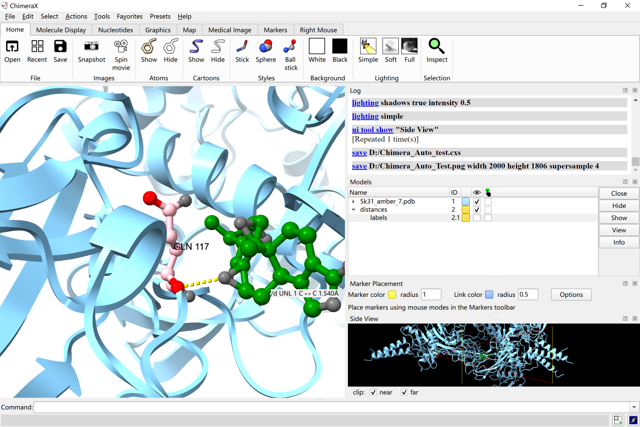The image size is (640, 427).
Task: Open the command history dropdown
Action: click(634, 407)
